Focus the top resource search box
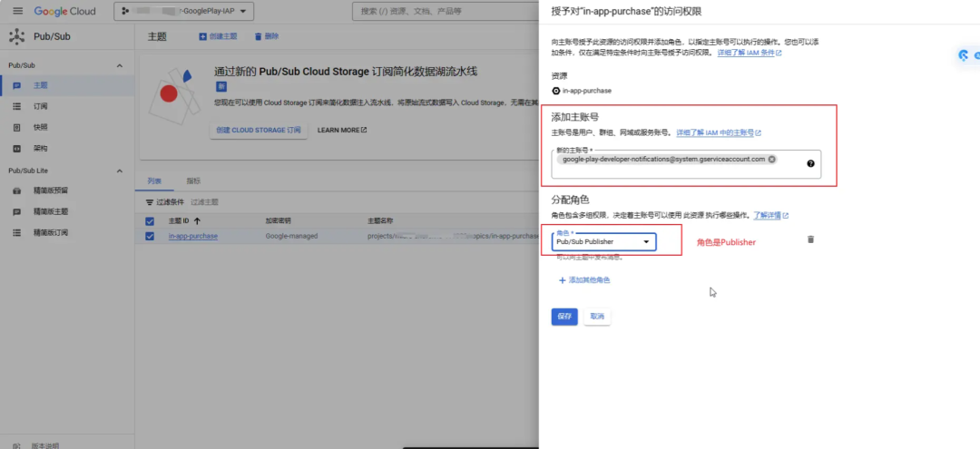 pos(445,11)
